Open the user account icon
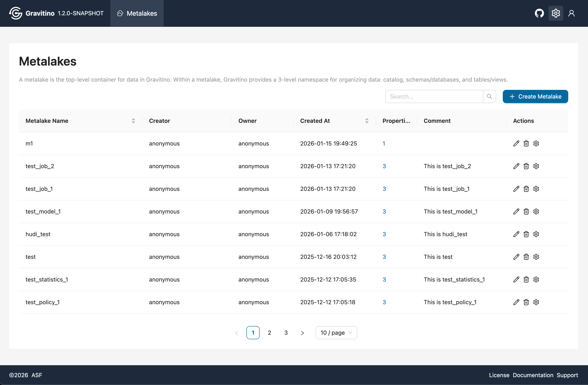Image resolution: width=588 pixels, height=385 pixels. click(x=572, y=13)
